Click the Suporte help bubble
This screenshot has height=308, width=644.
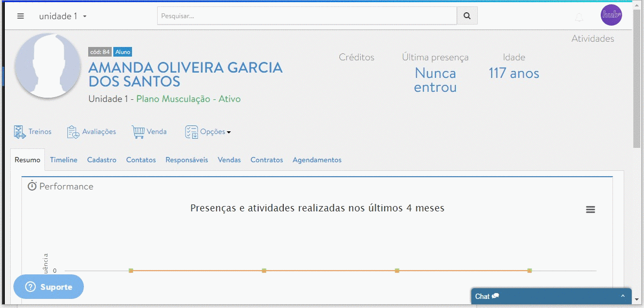48,287
